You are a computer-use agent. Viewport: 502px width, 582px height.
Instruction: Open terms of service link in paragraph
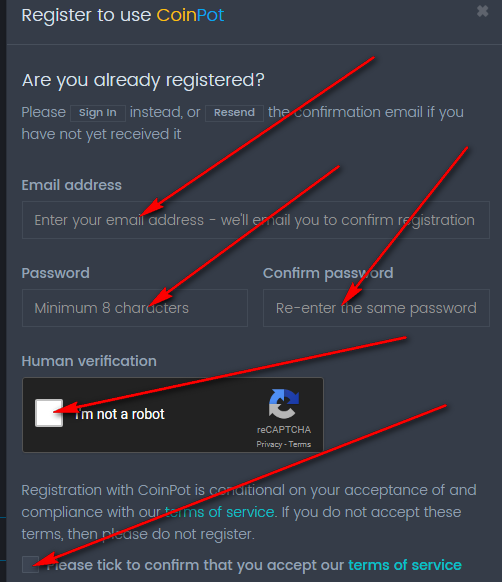(220, 512)
